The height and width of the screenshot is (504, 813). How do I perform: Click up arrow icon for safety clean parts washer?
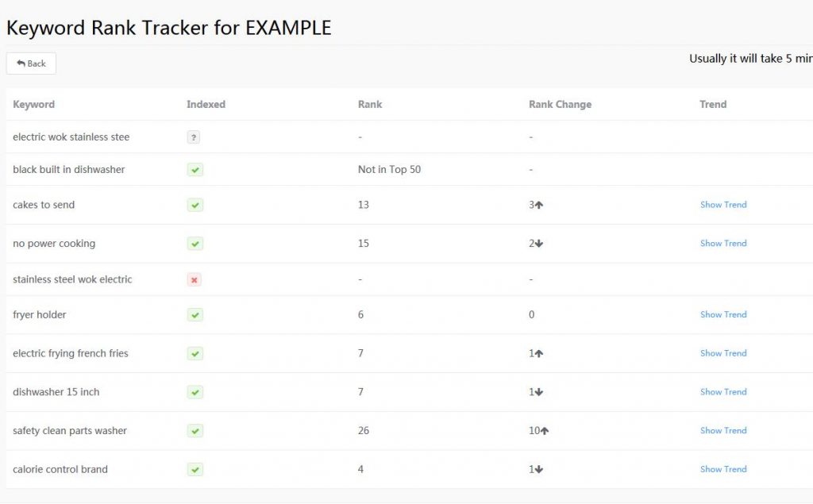click(x=545, y=431)
